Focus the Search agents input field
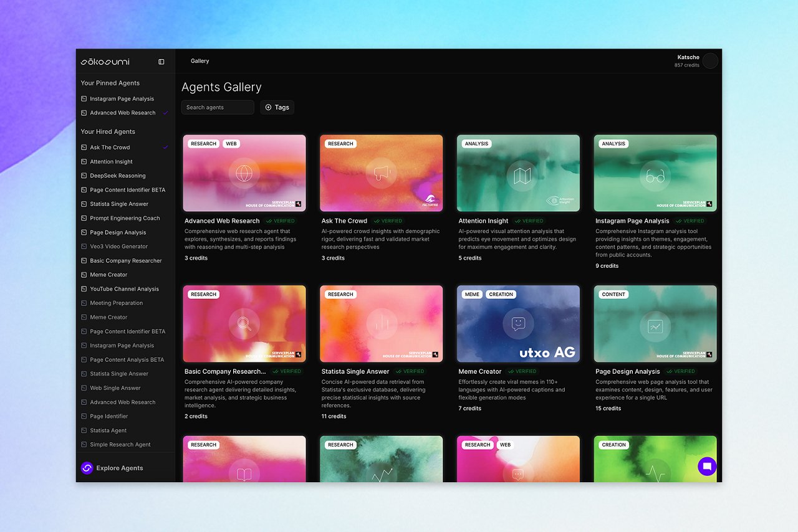This screenshot has height=532, width=798. point(218,107)
